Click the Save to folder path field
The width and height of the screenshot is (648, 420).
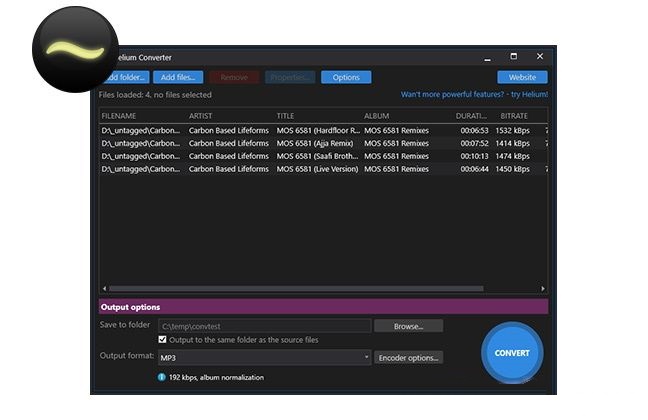pos(264,326)
